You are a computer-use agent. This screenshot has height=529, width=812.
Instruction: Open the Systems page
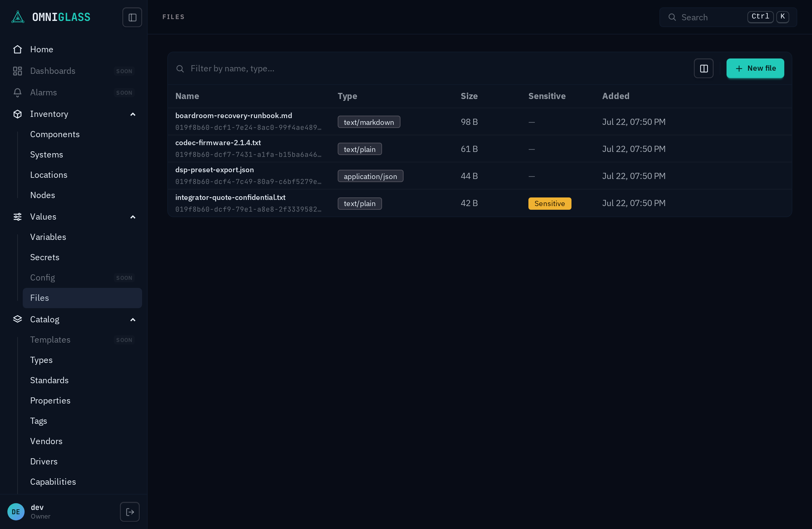(82, 154)
